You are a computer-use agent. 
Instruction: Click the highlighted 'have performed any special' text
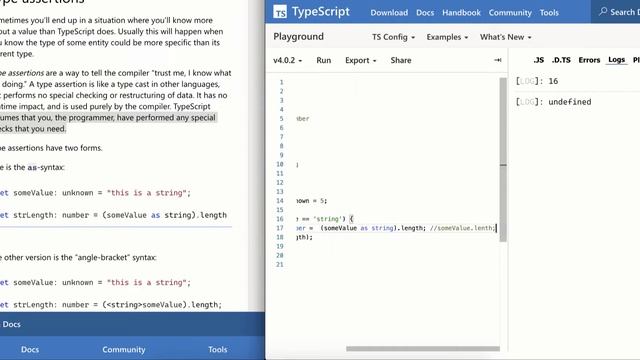(166, 118)
